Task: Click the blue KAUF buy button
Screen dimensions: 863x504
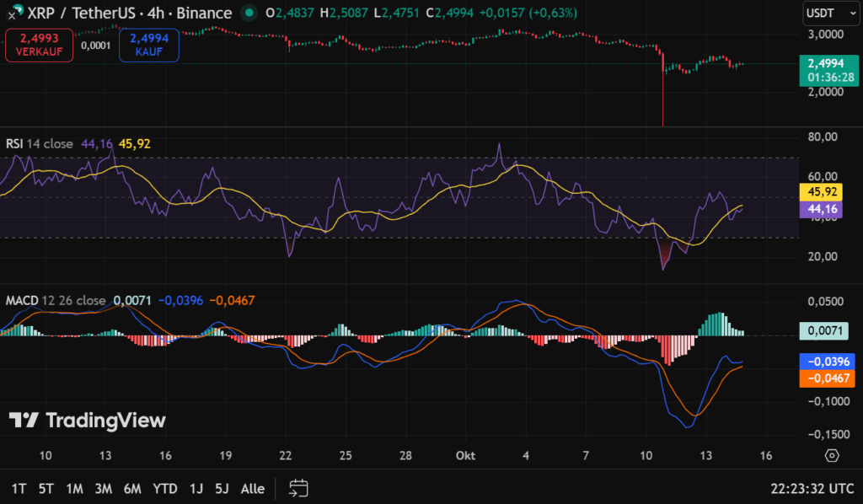Action: pyautogui.click(x=148, y=45)
